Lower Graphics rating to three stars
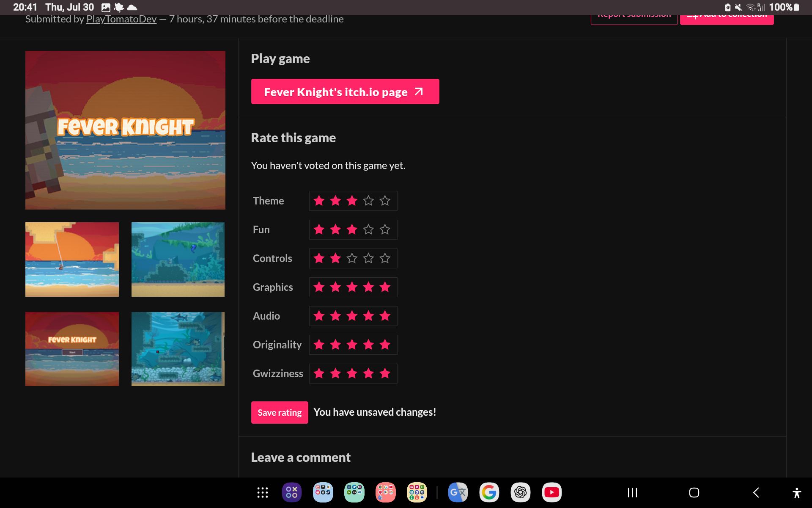Image resolution: width=812 pixels, height=508 pixels. click(x=352, y=287)
